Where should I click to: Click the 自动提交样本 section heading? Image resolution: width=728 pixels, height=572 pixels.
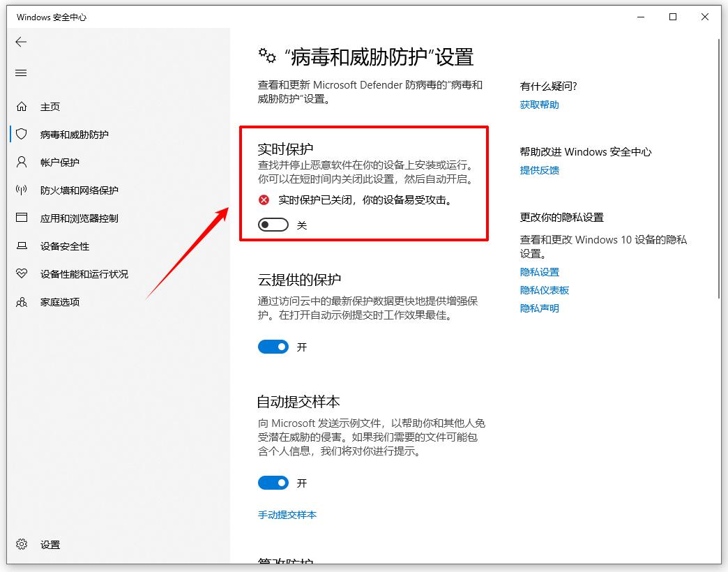coord(298,402)
